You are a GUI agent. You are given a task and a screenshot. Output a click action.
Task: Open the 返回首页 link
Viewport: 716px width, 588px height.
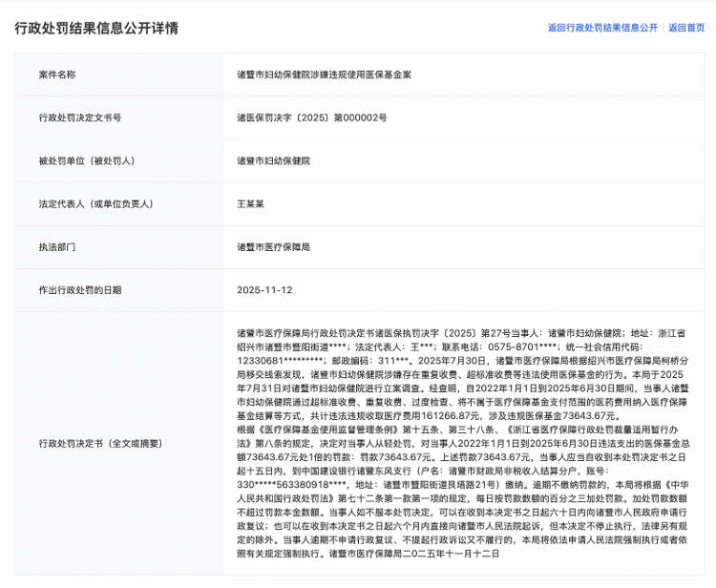tap(685, 28)
